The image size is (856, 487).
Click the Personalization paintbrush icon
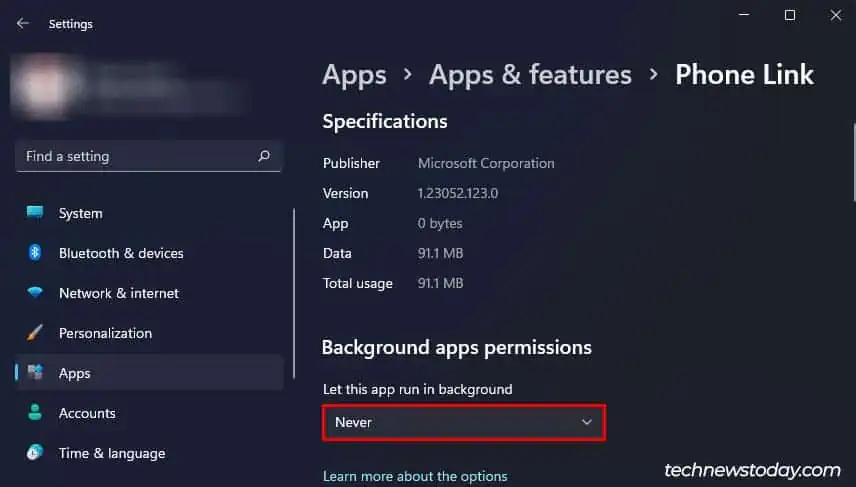pyautogui.click(x=35, y=332)
